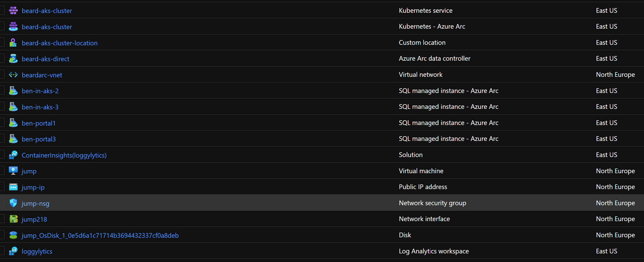This screenshot has width=644, height=262.
Task: Click the Azure Arc Kubernetes icon for beard-aks-cluster
Action: [13, 27]
